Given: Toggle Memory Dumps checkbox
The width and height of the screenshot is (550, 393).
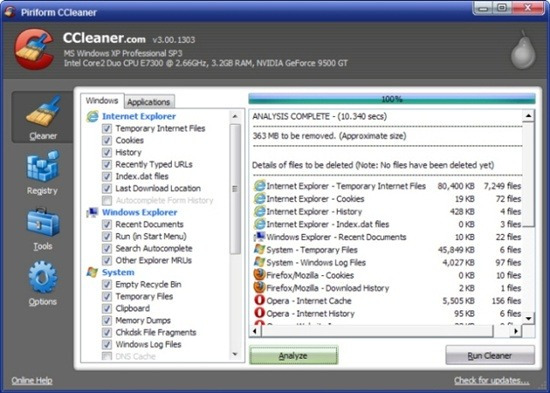Looking at the screenshot, I should [x=107, y=320].
